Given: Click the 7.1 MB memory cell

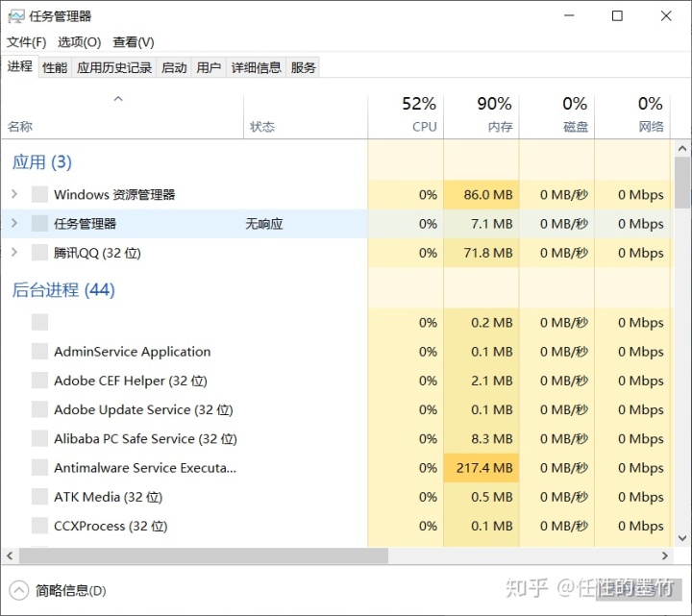Looking at the screenshot, I should click(482, 224).
